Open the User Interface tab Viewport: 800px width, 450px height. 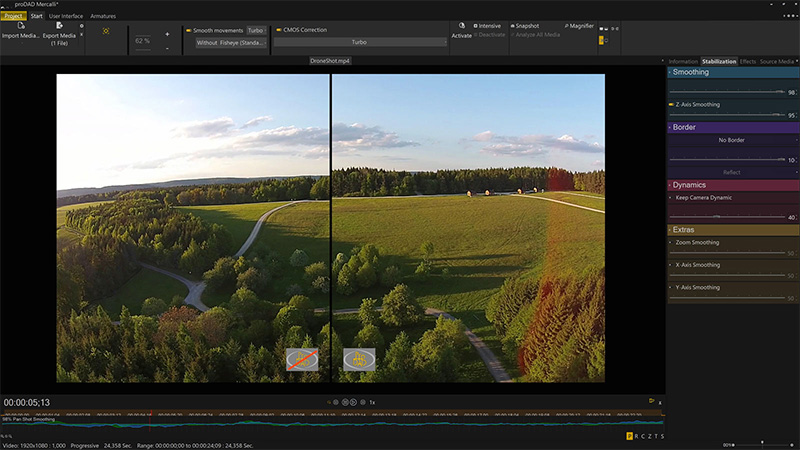[x=66, y=16]
